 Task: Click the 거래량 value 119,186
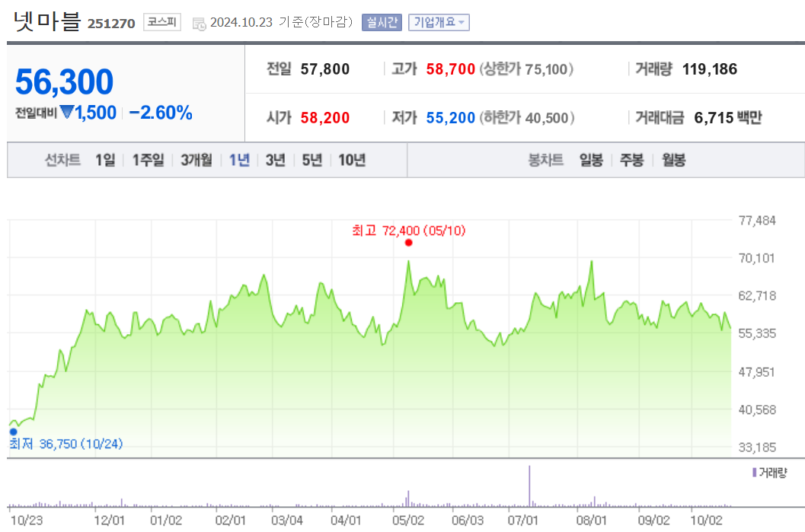coord(710,69)
